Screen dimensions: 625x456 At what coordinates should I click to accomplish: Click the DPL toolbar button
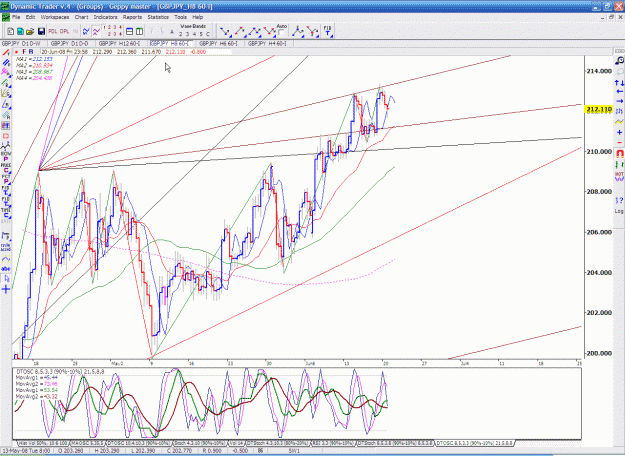click(64, 31)
